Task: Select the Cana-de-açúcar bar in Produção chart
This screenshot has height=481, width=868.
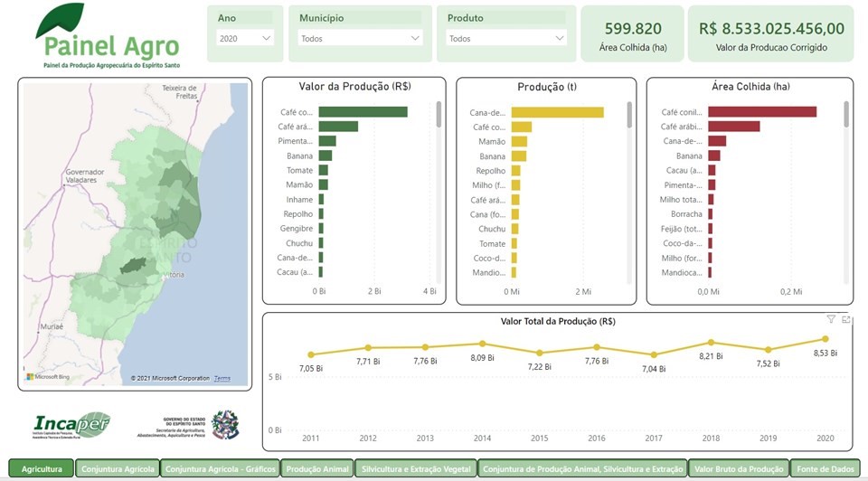Action: click(x=557, y=113)
